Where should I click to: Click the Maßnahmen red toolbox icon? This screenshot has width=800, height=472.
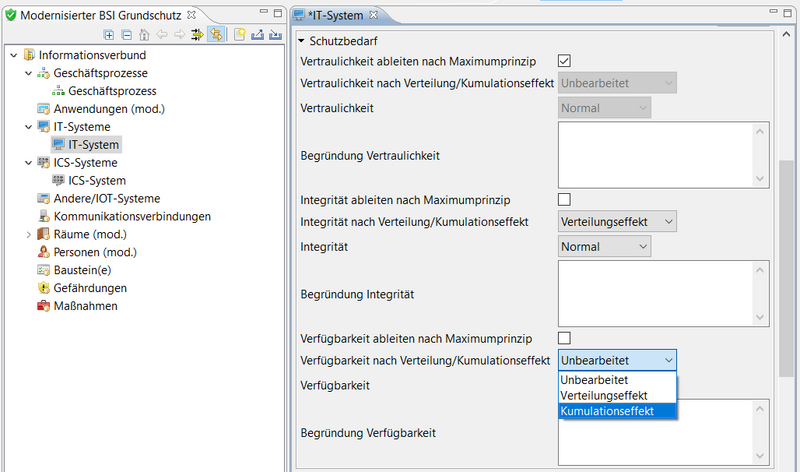click(43, 306)
